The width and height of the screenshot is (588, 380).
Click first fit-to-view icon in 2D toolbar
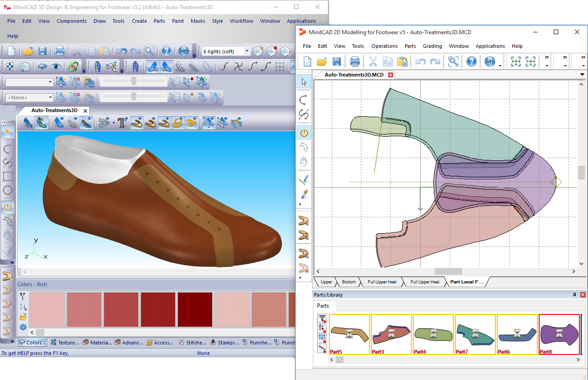click(x=516, y=62)
